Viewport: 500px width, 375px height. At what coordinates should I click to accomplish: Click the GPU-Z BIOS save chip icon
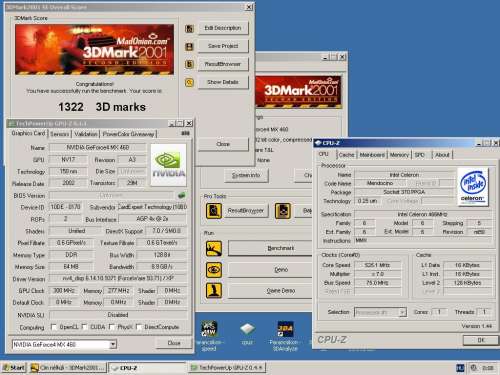182,195
